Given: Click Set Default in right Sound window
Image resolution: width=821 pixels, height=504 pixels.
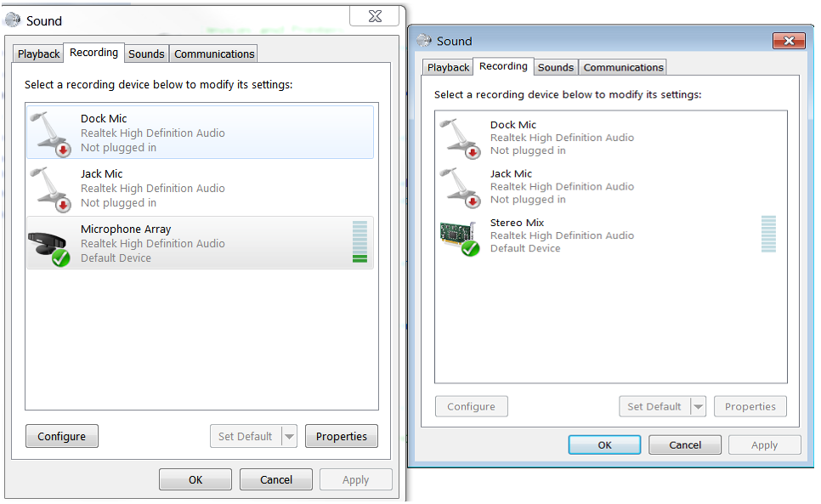Looking at the screenshot, I should 654,406.
